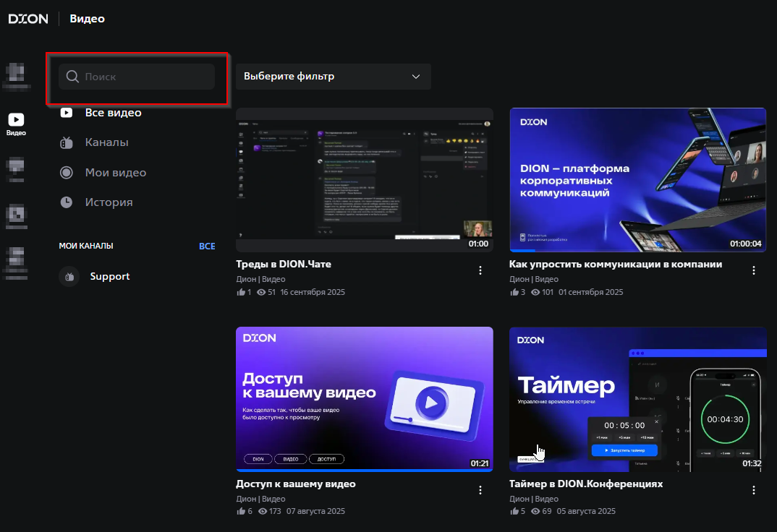This screenshot has width=777, height=532.
Task: Like the Доступ к вашему видео video
Action: coord(241,512)
